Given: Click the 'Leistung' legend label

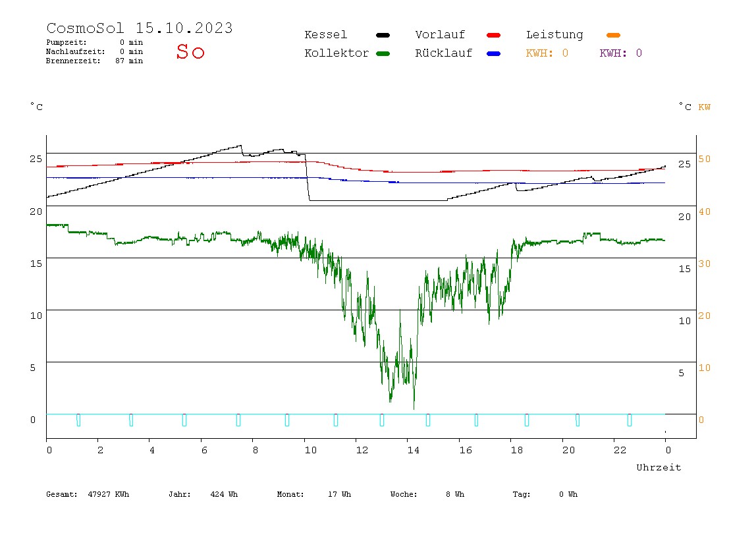Looking at the screenshot, I should click(554, 35).
